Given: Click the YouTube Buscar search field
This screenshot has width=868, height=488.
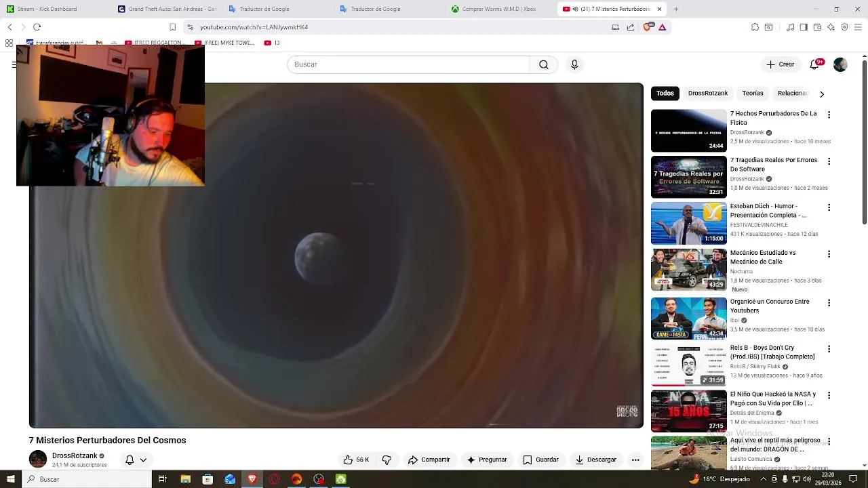Looking at the screenshot, I should pyautogui.click(x=408, y=64).
